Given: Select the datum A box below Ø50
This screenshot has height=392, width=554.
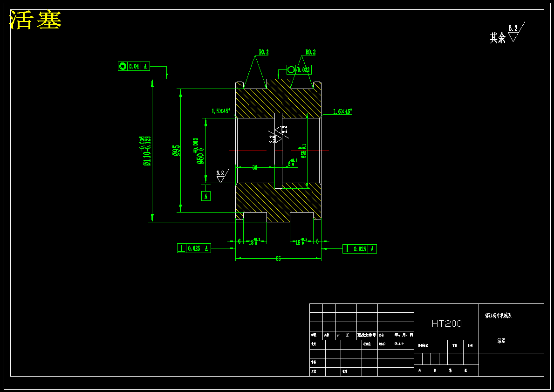Looking at the screenshot, I should [206, 196].
